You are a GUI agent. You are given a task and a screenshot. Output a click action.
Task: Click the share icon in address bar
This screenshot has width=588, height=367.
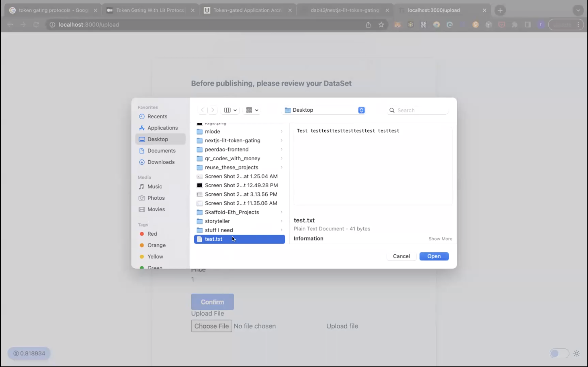pyautogui.click(x=368, y=25)
